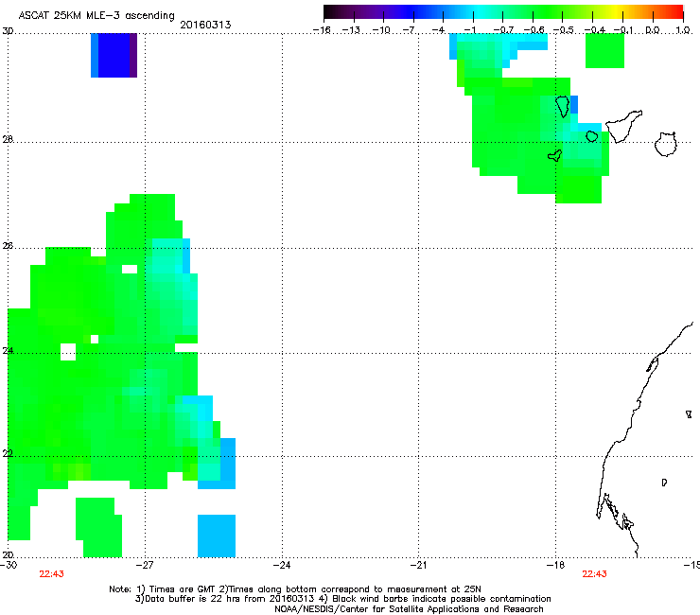Click the longitude label '-27'
This screenshot has width=700, height=615.
pyautogui.click(x=145, y=565)
